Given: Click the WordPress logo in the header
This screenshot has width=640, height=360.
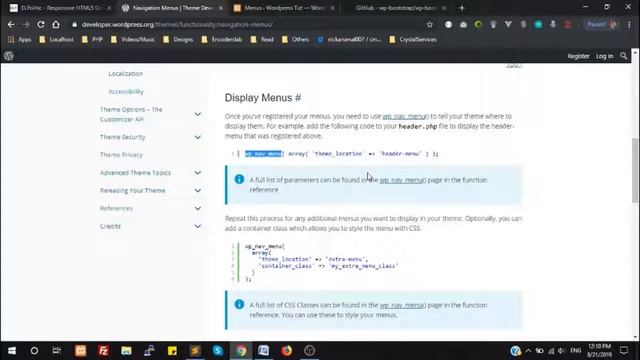Looking at the screenshot, I should 9,56.
